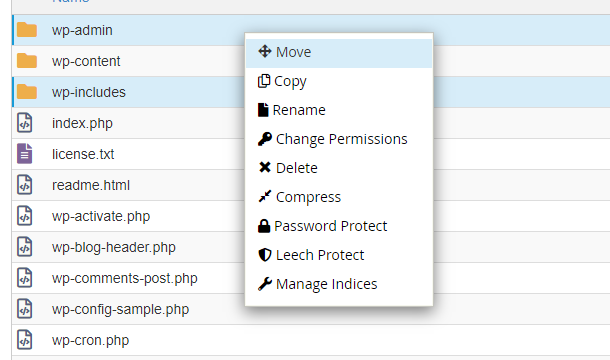This screenshot has width=610, height=360.
Task: Click the readme.html code file icon
Action: (x=25, y=185)
